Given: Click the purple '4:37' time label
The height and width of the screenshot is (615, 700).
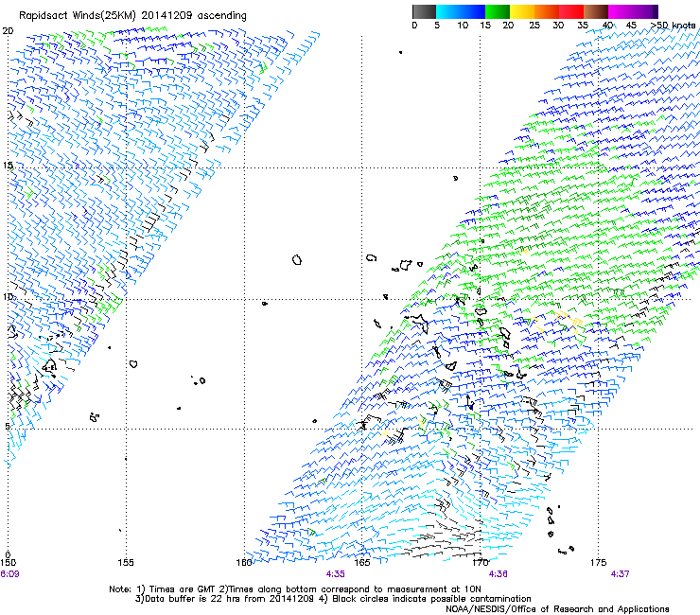Looking at the screenshot, I should (621, 574).
